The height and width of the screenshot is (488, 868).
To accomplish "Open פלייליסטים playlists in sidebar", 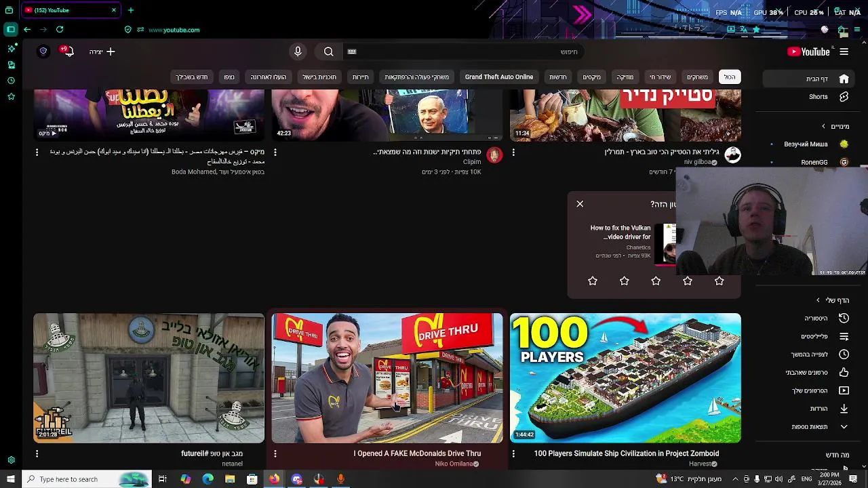I will [x=807, y=336].
